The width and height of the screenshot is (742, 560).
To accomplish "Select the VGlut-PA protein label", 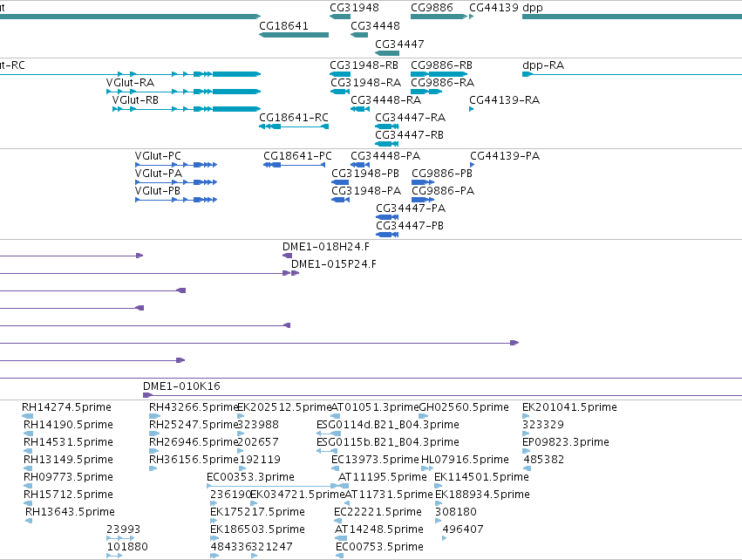I will pos(159,174).
